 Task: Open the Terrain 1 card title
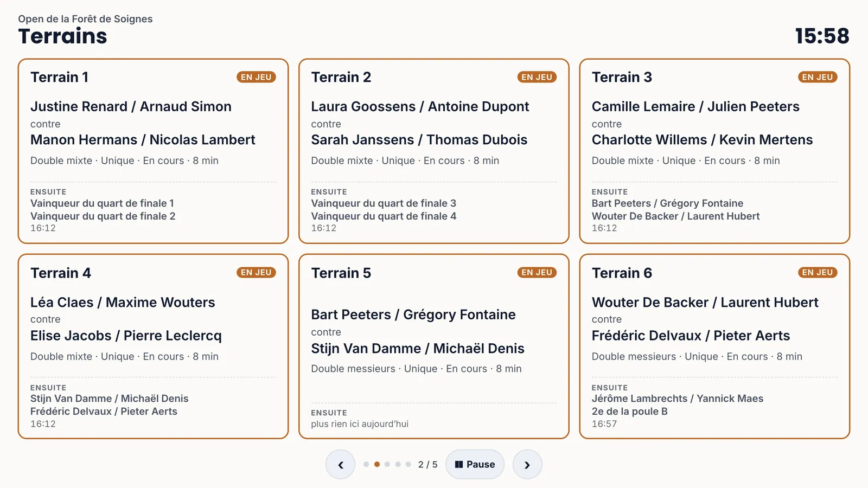(x=60, y=77)
